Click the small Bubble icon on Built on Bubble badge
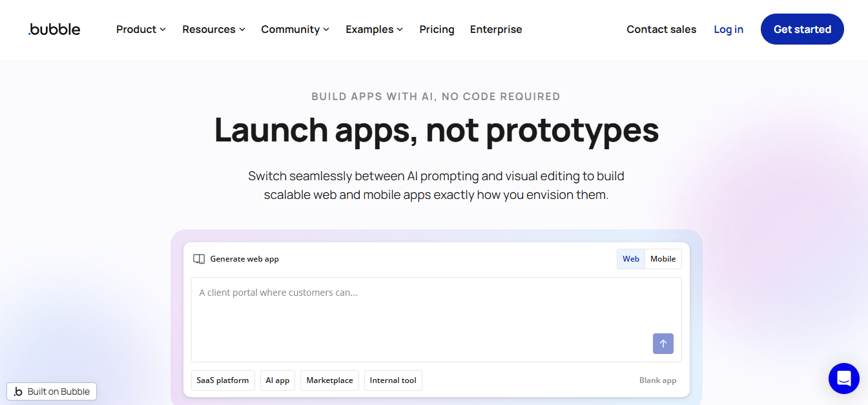 (19, 391)
